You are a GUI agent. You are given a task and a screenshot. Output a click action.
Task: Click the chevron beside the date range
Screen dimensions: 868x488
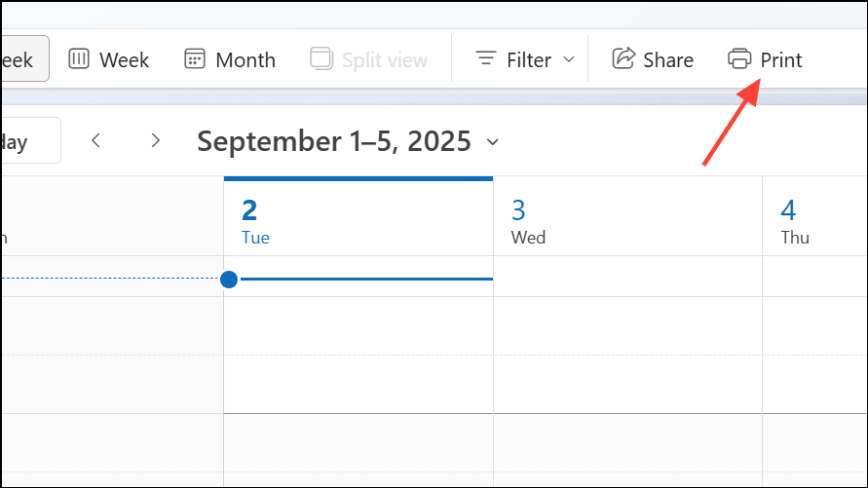[493, 142]
